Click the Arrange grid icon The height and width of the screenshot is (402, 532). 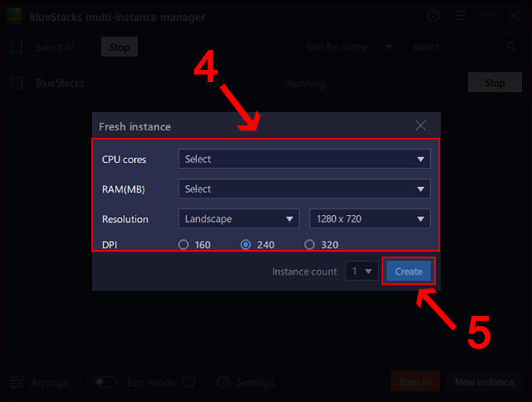(x=17, y=382)
